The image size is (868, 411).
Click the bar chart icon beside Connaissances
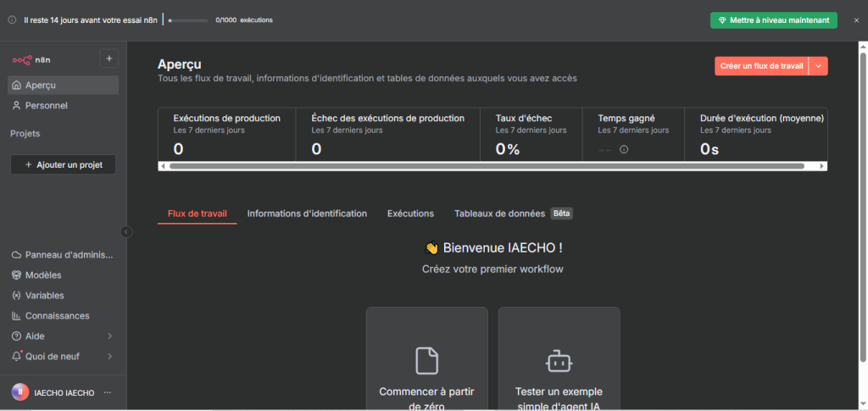click(17, 316)
